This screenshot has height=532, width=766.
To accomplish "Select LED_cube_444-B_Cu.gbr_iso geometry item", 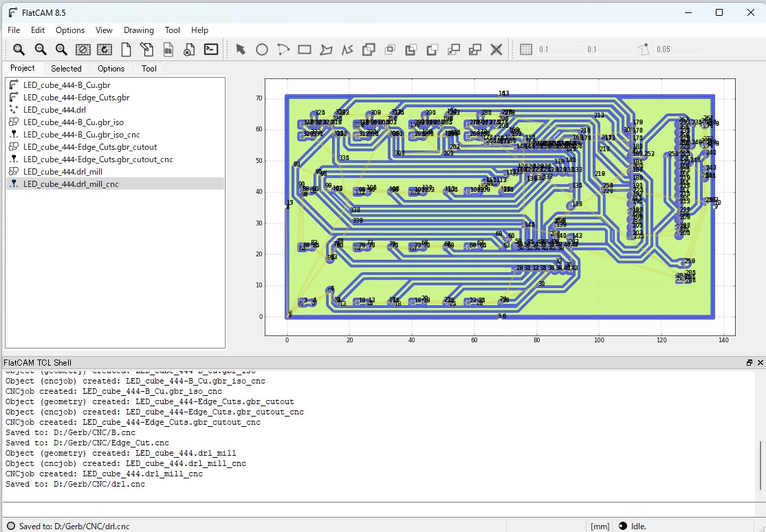I will point(116,122).
